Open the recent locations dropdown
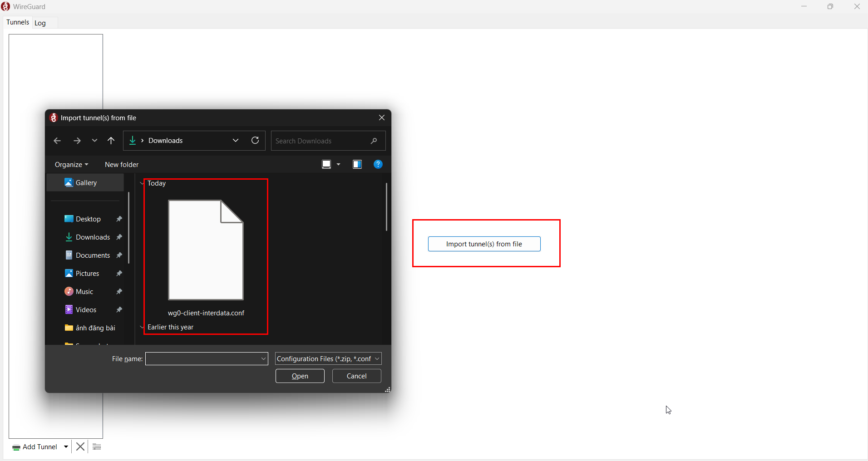The height and width of the screenshot is (461, 868). point(94,141)
